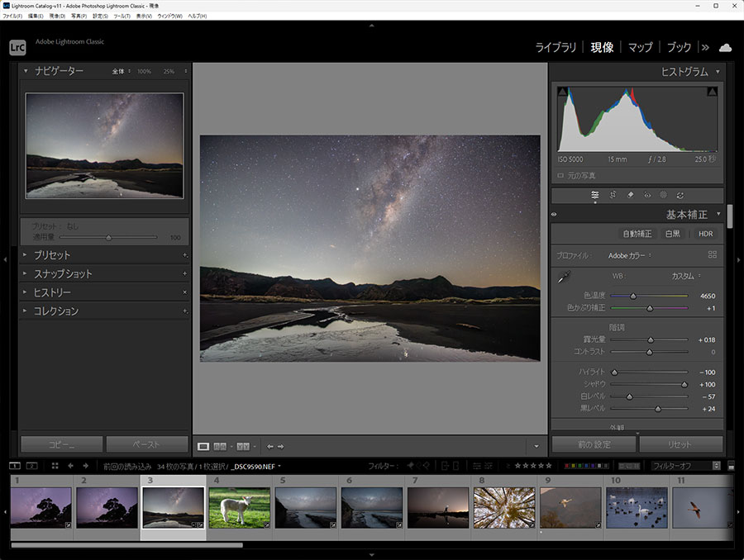The height and width of the screenshot is (560, 744).
Task: Expand the プリセット panel
Action: [x=51, y=255]
